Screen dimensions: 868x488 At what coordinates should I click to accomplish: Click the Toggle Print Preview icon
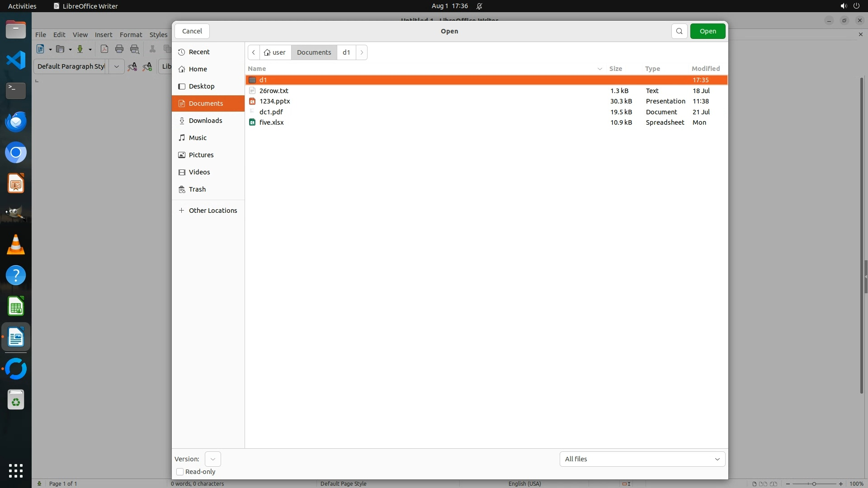click(135, 49)
